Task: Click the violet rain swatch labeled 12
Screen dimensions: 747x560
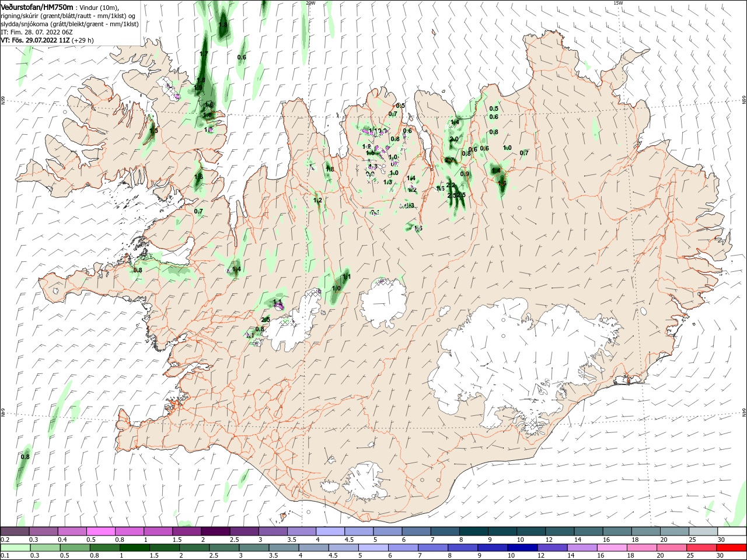Action: pos(551,548)
